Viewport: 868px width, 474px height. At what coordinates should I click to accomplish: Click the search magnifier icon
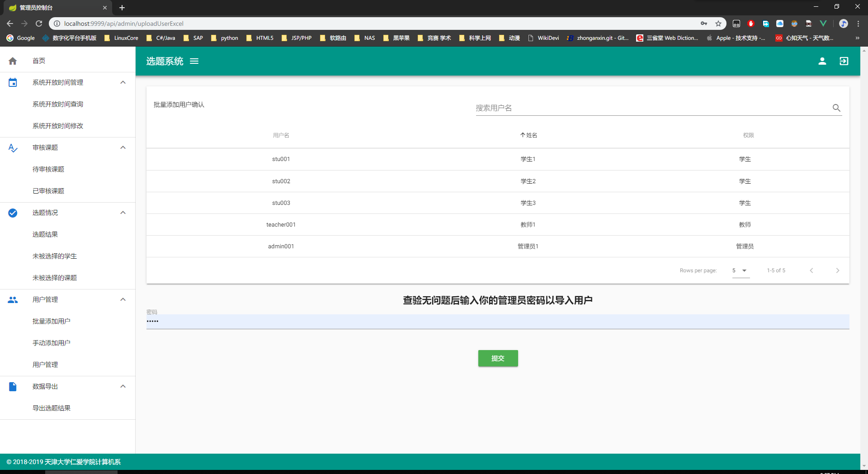tap(836, 108)
